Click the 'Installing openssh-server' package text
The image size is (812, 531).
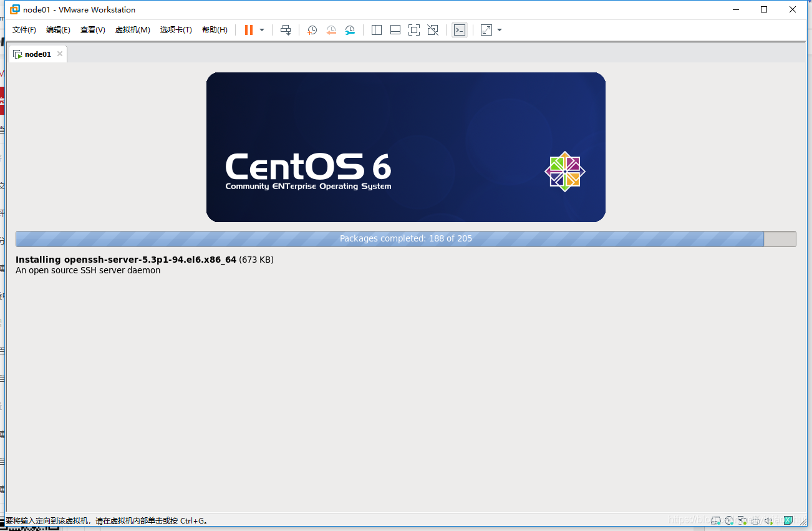[x=145, y=260]
